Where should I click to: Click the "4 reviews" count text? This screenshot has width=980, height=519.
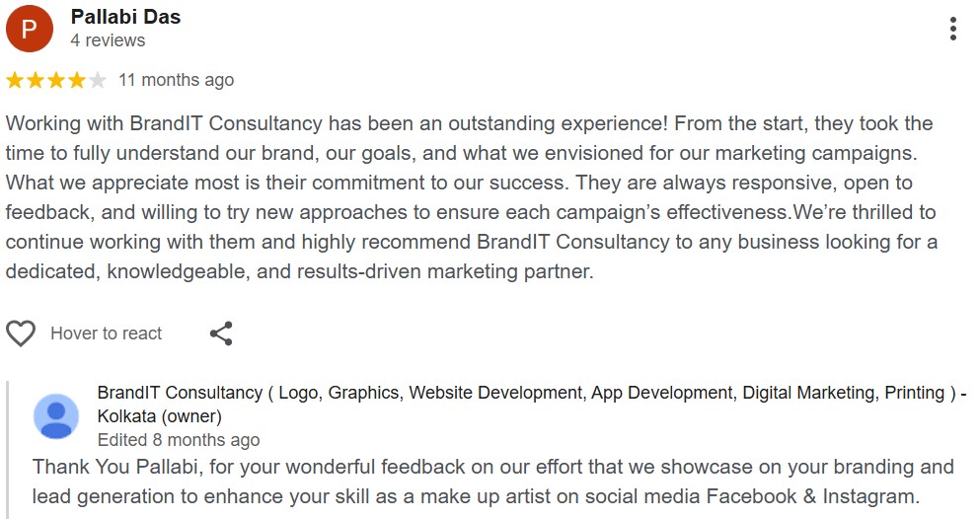[x=108, y=40]
